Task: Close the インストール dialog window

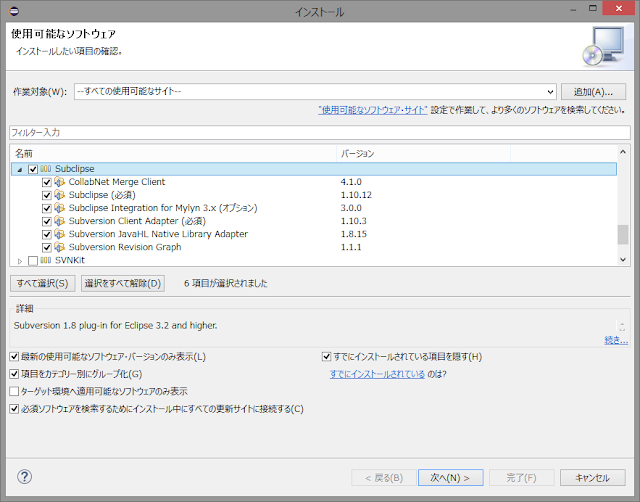Action: coord(618,8)
